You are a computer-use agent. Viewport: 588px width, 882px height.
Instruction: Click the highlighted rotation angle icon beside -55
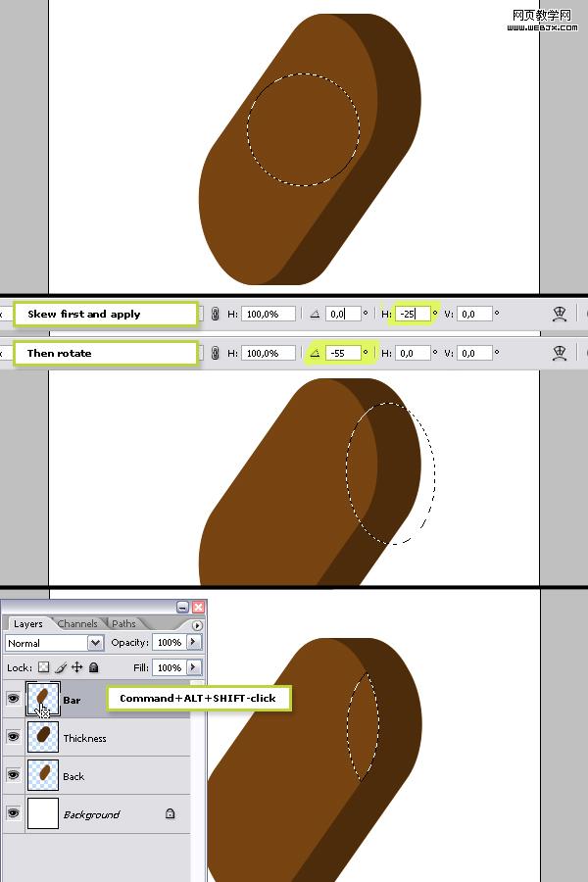[x=315, y=353]
